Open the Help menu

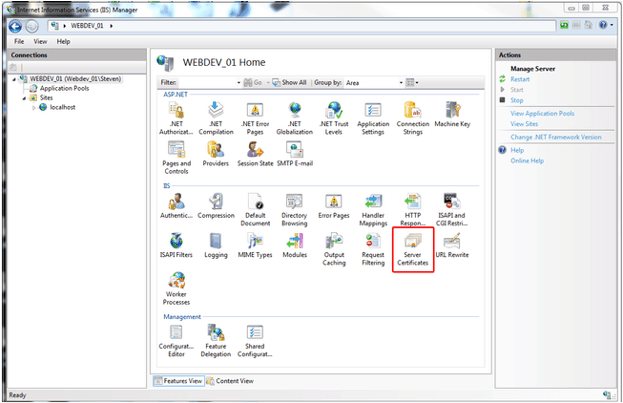coord(63,41)
